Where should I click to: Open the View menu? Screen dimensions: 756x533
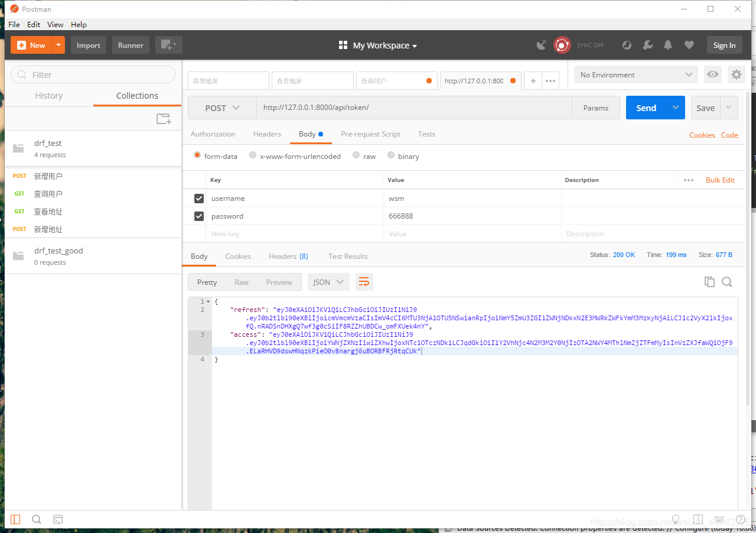(56, 24)
